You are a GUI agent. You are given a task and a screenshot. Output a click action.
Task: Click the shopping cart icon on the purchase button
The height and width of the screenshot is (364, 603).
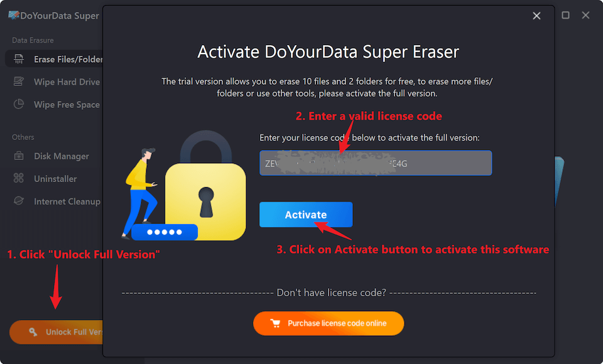[x=275, y=324]
